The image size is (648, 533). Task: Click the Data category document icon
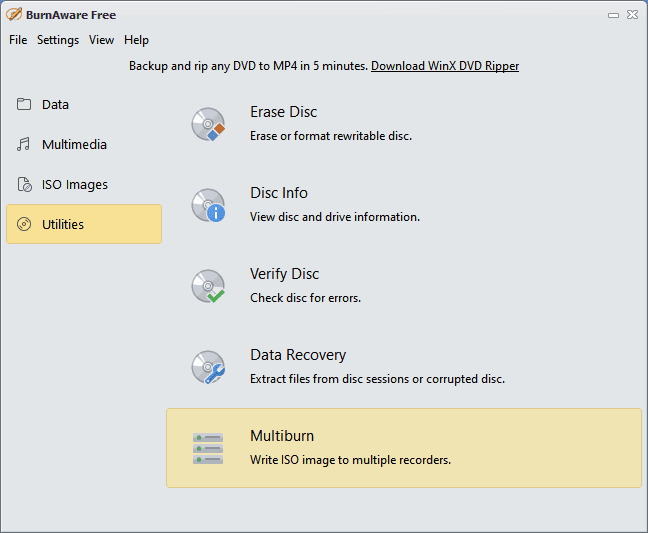tap(24, 105)
